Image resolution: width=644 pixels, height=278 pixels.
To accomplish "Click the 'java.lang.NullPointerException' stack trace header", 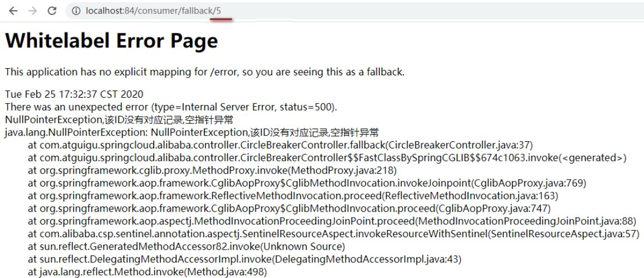I will [192, 133].
